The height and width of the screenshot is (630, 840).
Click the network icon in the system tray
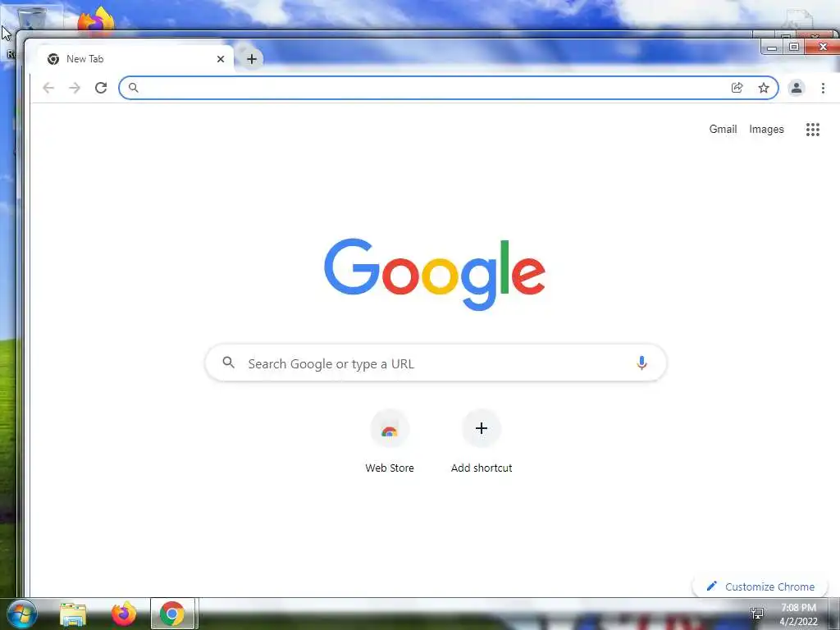pos(757,614)
